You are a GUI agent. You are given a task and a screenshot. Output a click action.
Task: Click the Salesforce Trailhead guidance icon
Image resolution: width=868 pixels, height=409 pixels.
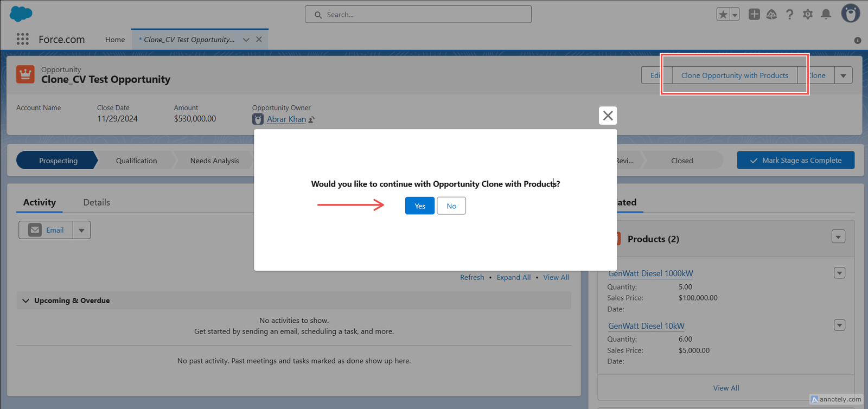coord(771,15)
